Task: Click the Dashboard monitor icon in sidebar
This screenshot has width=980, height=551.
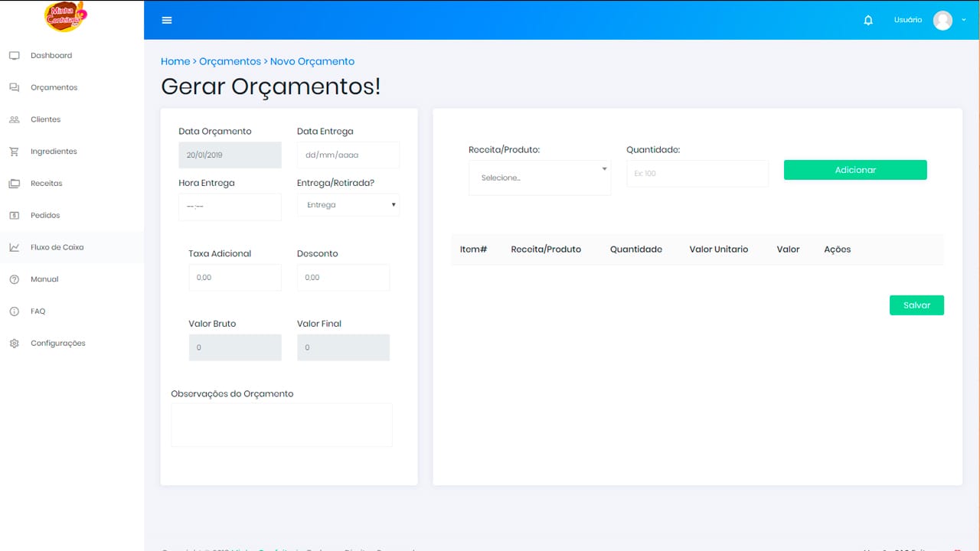Action: click(x=14, y=56)
